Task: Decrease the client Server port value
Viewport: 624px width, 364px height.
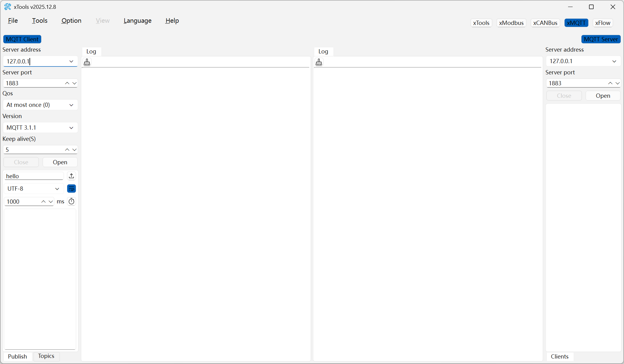Action: [74, 83]
